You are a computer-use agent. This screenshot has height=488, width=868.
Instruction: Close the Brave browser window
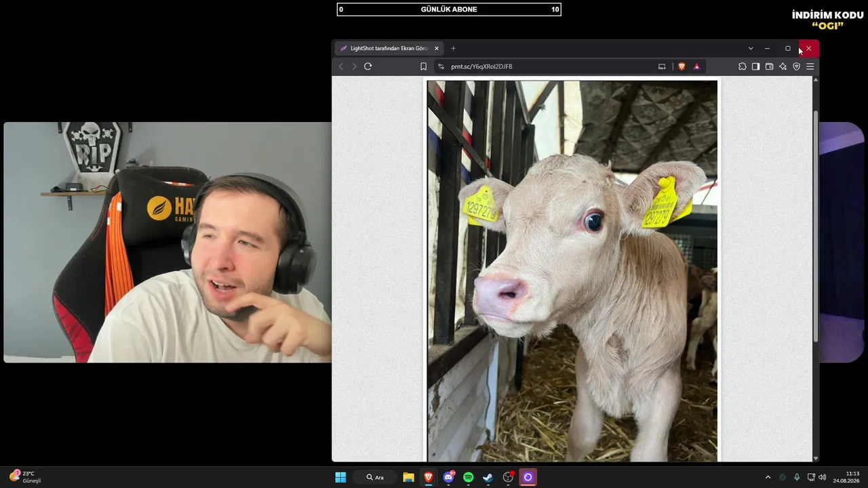(x=808, y=48)
